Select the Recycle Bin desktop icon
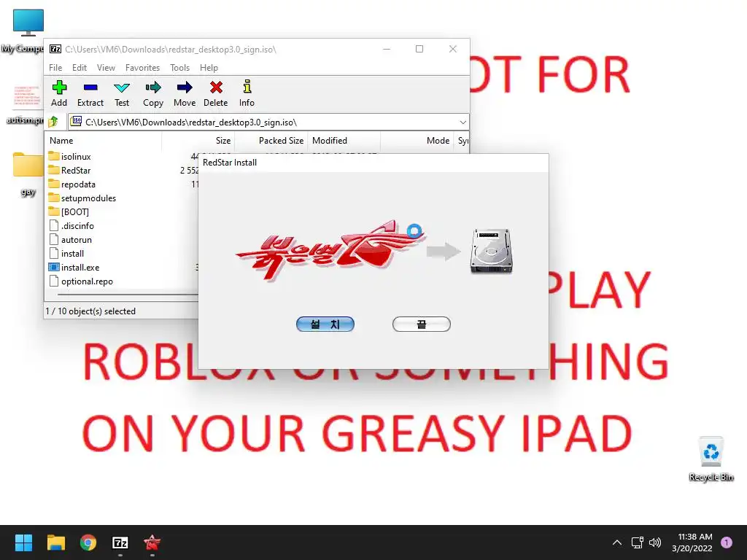The width and height of the screenshot is (747, 560). [711, 459]
